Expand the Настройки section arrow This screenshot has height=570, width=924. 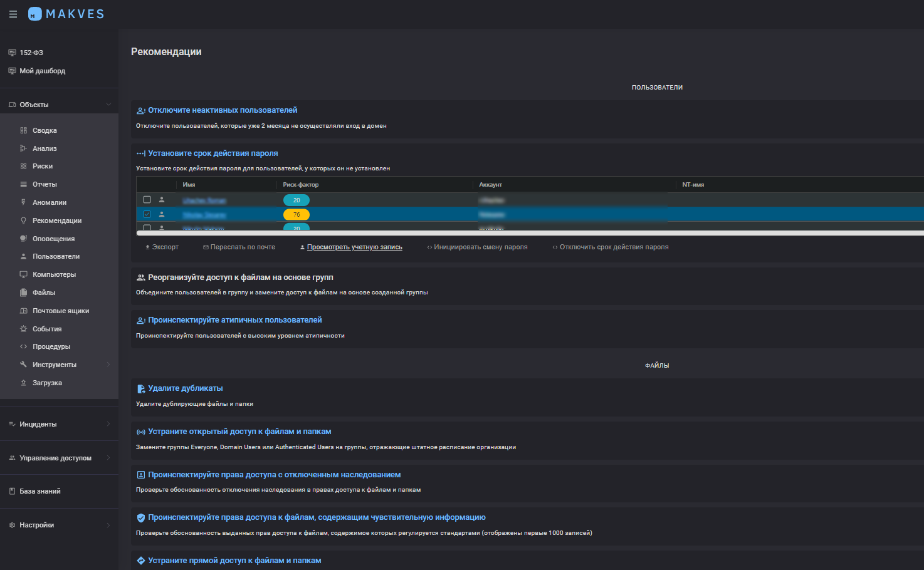(x=108, y=525)
